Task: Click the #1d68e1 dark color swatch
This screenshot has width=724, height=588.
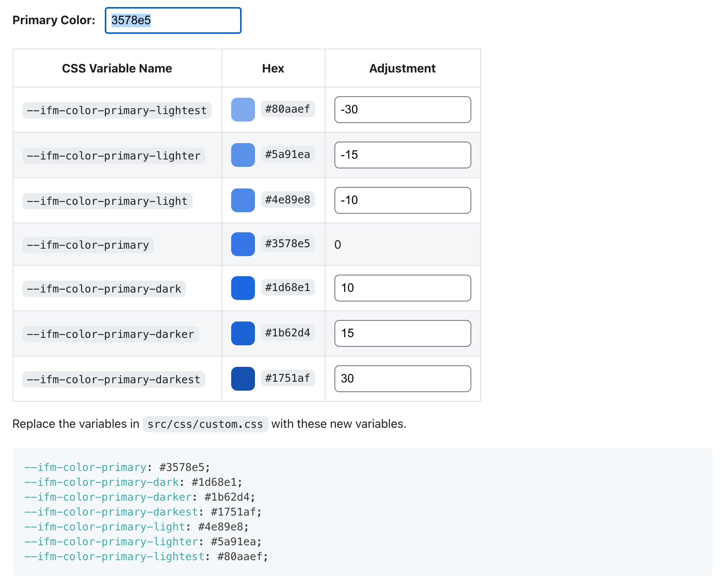Action: pos(243,288)
